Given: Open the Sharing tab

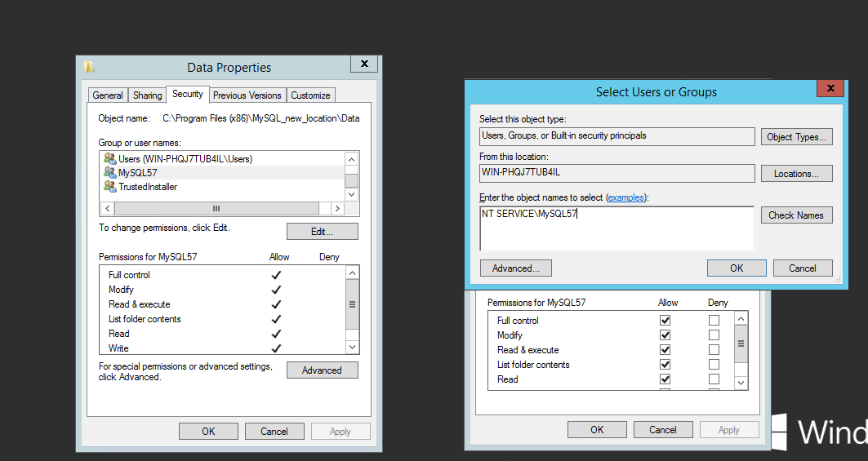Looking at the screenshot, I should (147, 95).
